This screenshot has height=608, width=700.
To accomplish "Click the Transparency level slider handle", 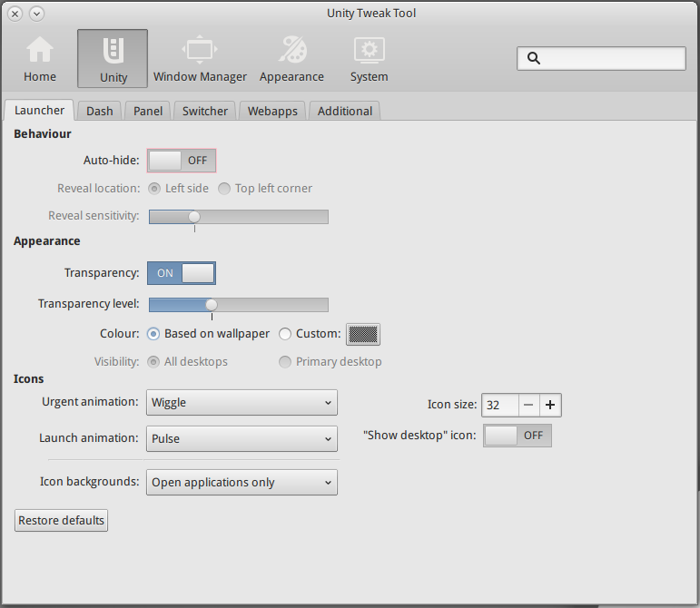I will point(212,305).
